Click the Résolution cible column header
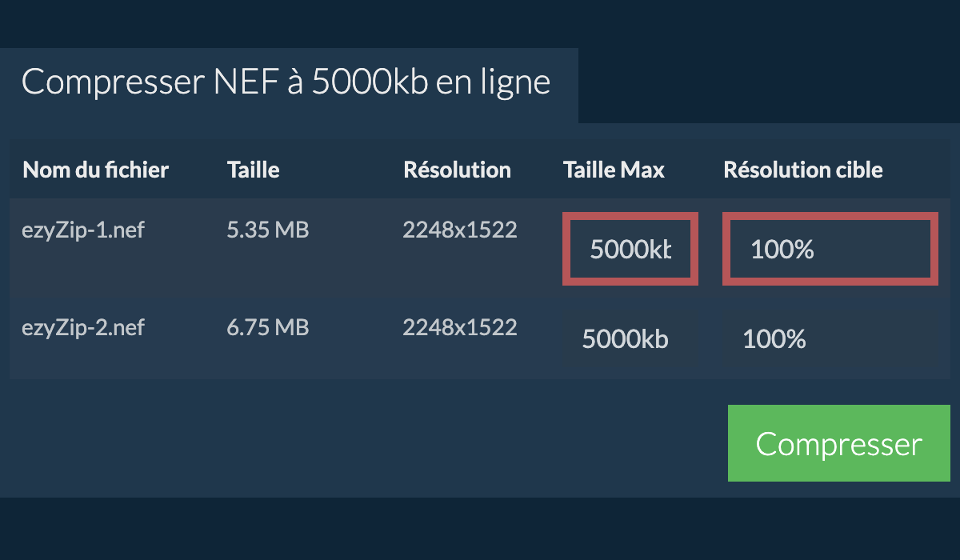 coord(803,170)
